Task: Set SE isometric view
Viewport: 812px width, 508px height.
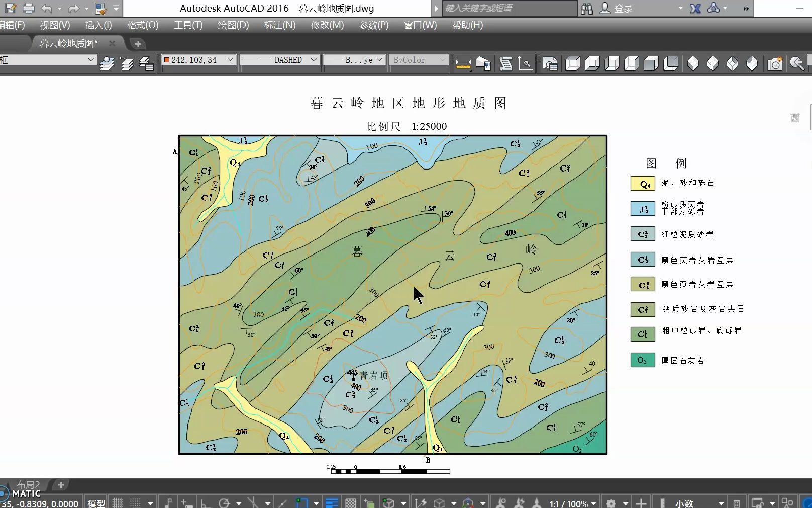Action: 713,64
